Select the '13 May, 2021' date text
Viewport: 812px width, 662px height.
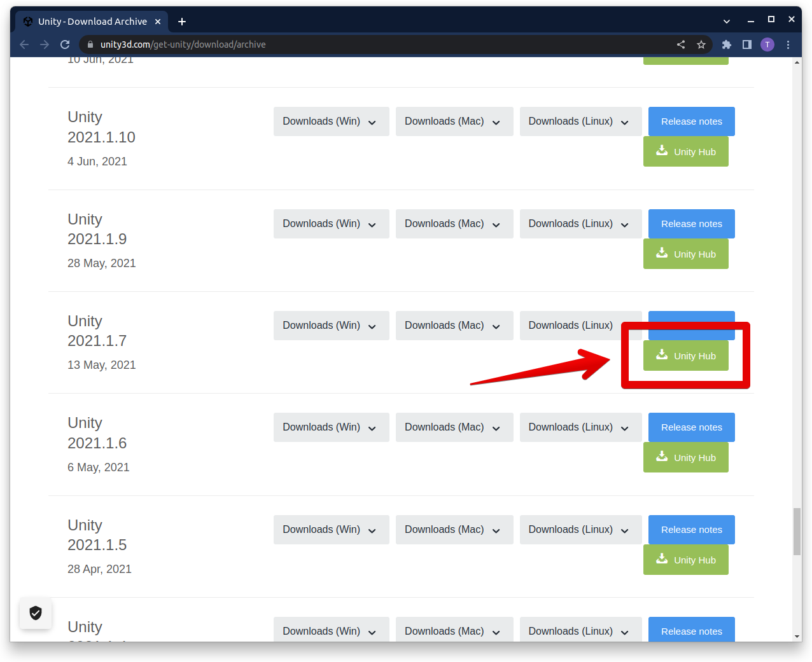click(102, 365)
